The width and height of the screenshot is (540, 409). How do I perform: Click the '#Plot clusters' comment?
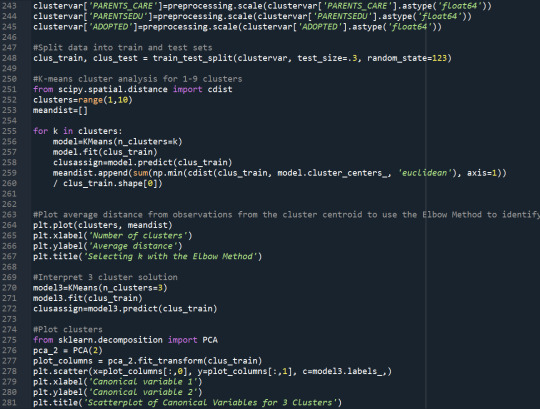pos(68,329)
